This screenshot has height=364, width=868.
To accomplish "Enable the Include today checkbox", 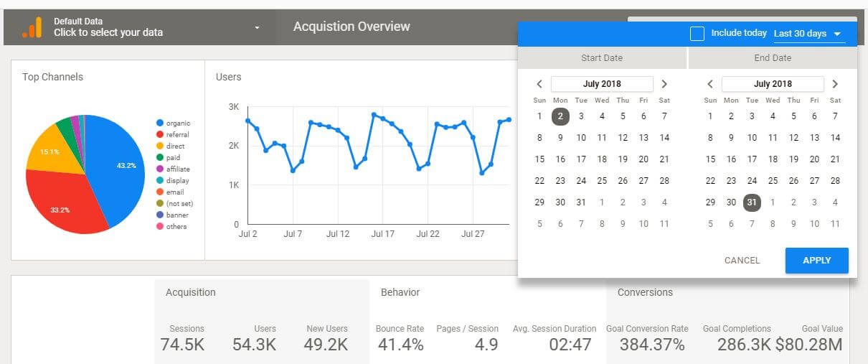I will coord(697,34).
